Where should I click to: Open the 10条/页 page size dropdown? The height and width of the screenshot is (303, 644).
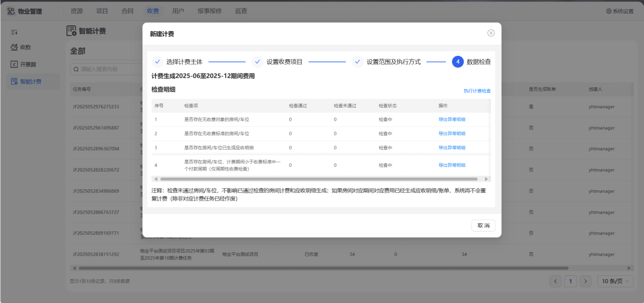pos(616,281)
